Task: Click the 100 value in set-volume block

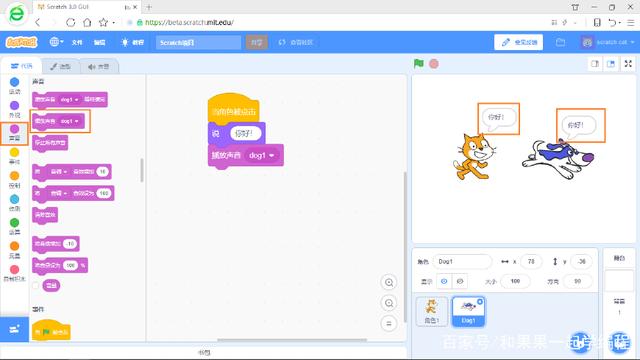Action: [x=71, y=265]
